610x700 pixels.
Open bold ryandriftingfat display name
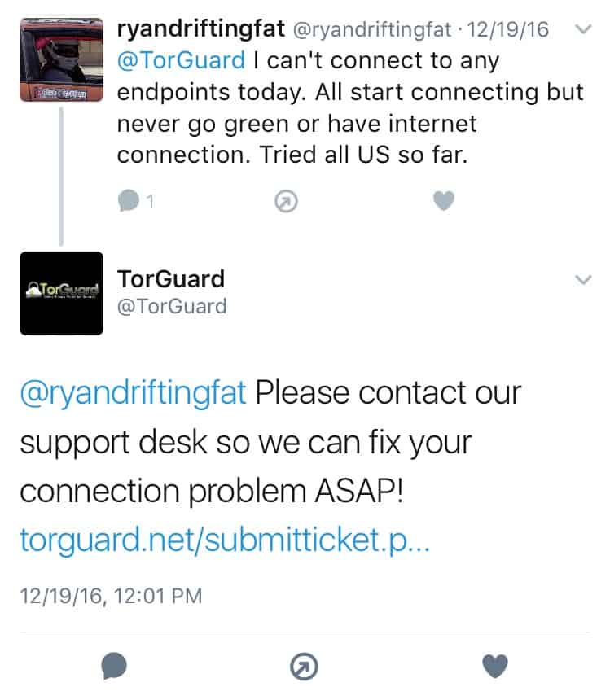pyautogui.click(x=201, y=29)
